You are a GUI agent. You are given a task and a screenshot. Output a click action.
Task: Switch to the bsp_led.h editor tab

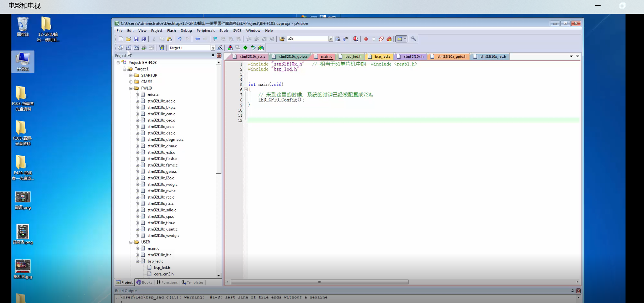(353, 57)
